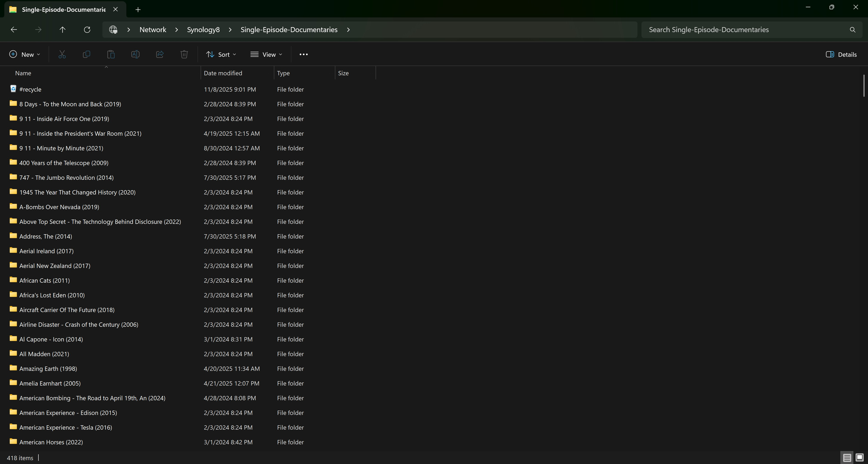Screen dimensions: 868x464
Task: Go up one directory level
Action: click(x=62, y=30)
